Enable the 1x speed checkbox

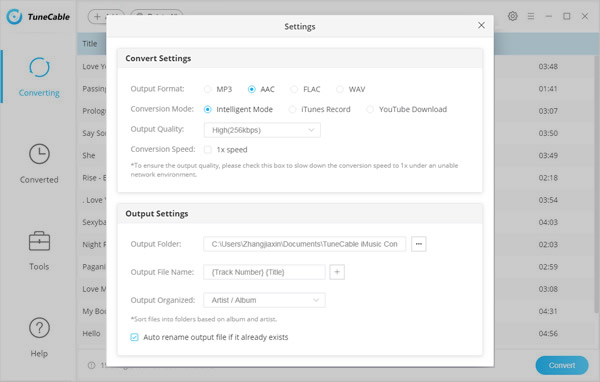(x=207, y=150)
